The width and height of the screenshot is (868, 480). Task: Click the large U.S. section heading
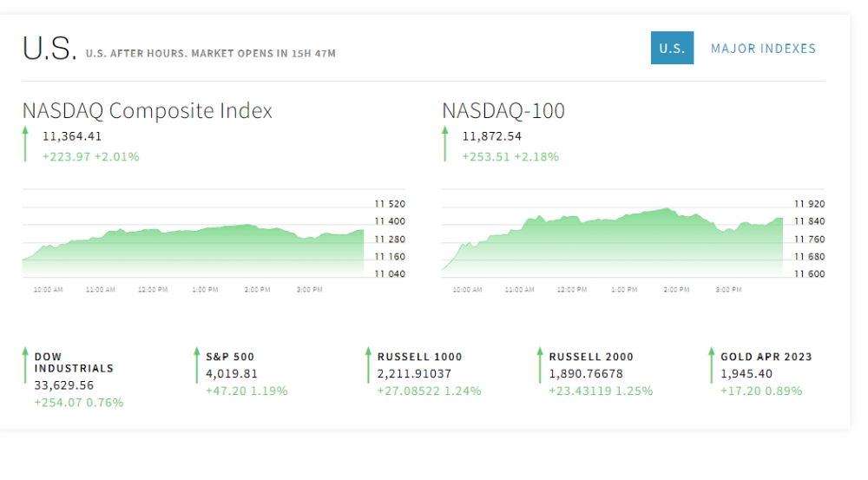49,48
